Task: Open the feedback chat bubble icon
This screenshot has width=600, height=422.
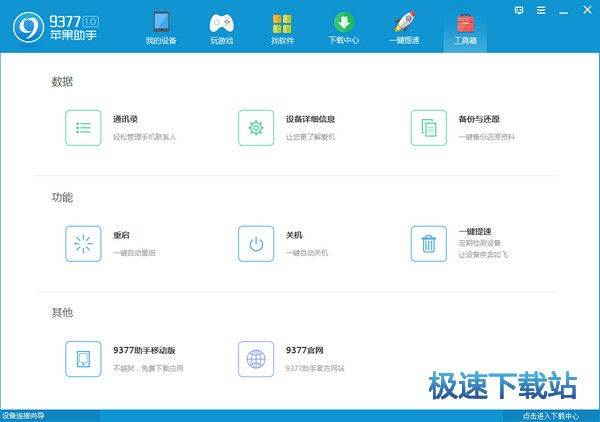Action: [x=519, y=8]
